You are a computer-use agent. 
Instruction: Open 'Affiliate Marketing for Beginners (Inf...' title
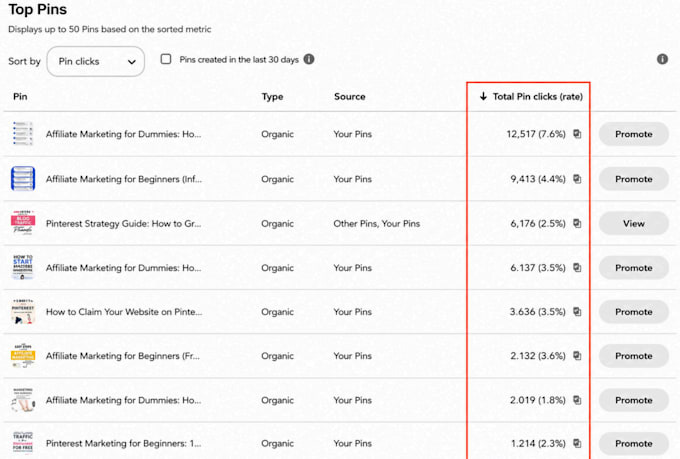coord(124,179)
